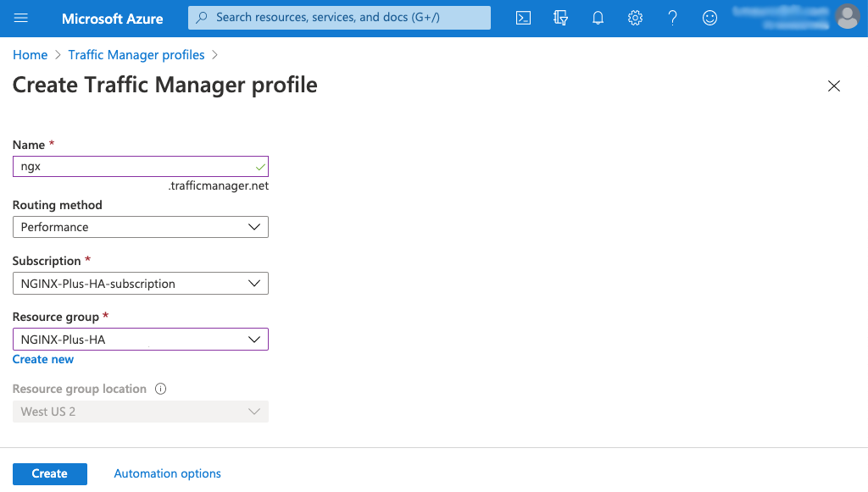Click the Subscription label
The image size is (868, 492).
[x=47, y=261]
